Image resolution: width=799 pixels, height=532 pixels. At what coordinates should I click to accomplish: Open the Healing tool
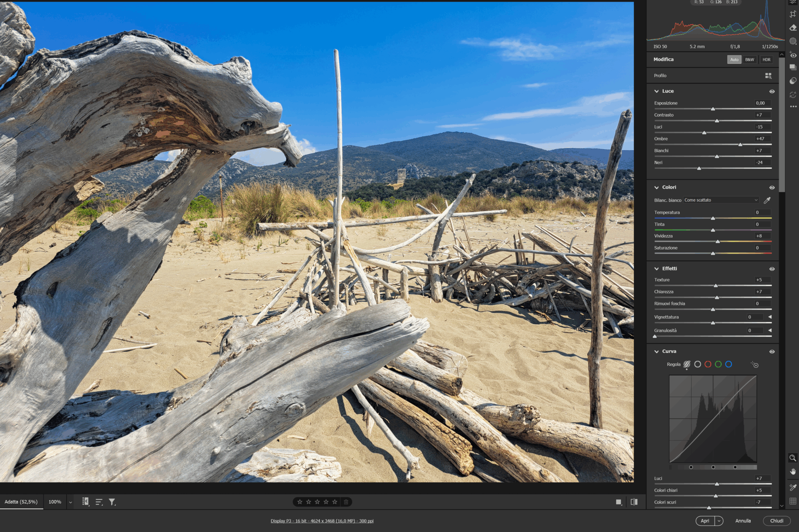pos(793,27)
